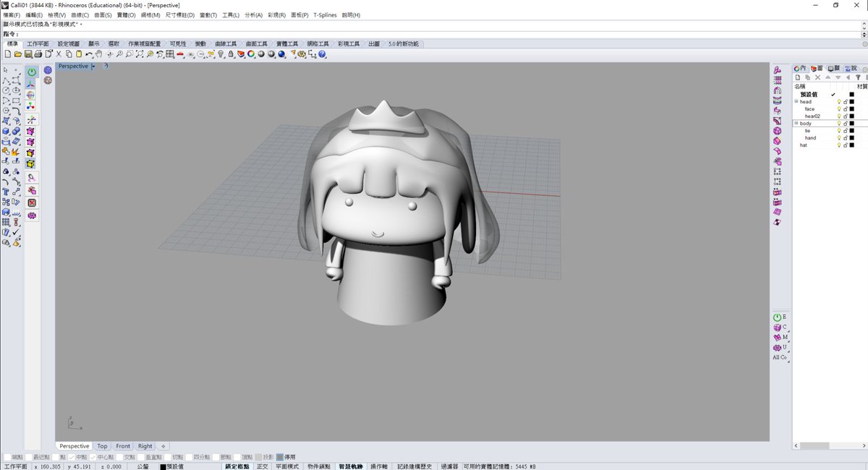
Task: Toggle lock icon of hand layer
Action: 846,138
